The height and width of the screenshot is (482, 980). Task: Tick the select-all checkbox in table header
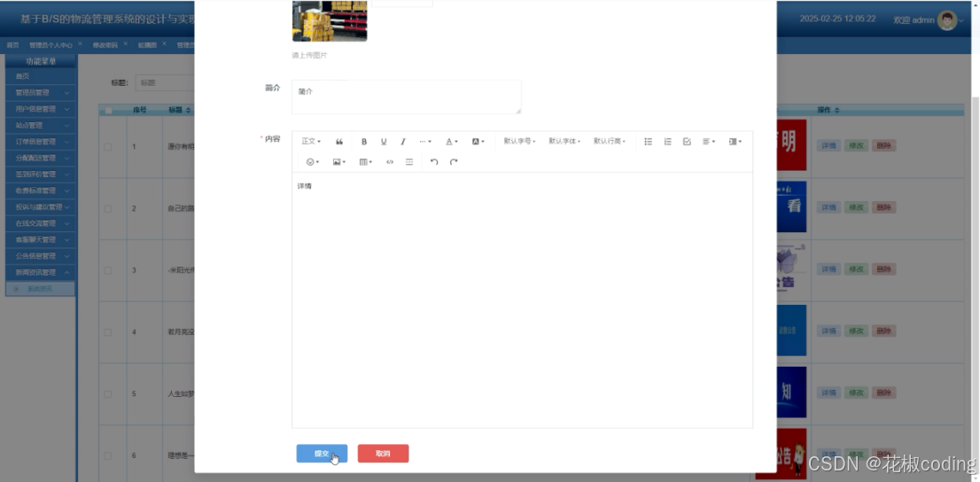point(108,111)
